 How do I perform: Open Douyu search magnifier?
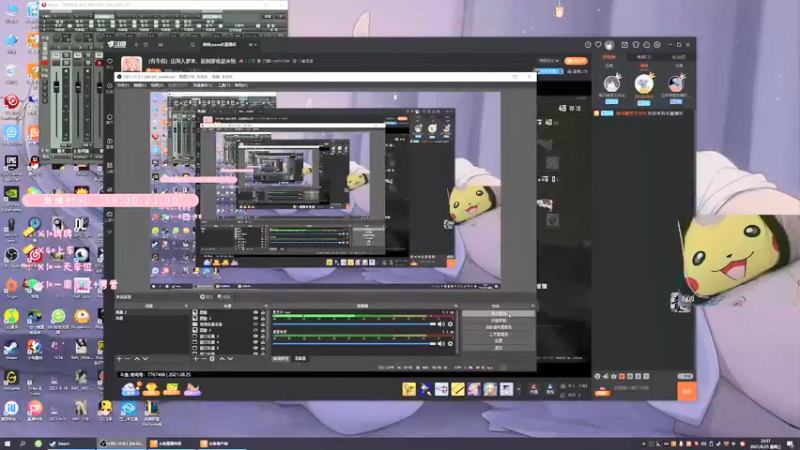coord(192,45)
